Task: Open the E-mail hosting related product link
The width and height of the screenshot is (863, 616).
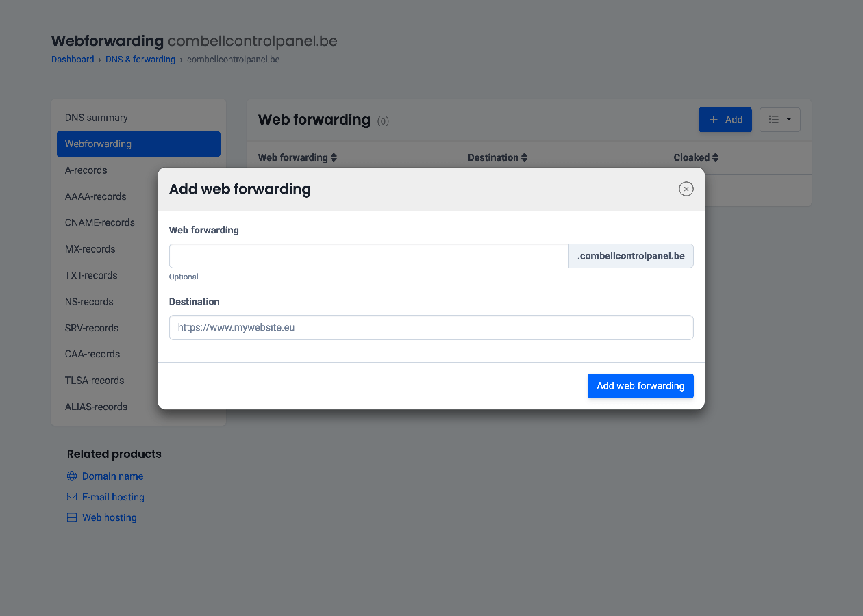Action: point(113,497)
